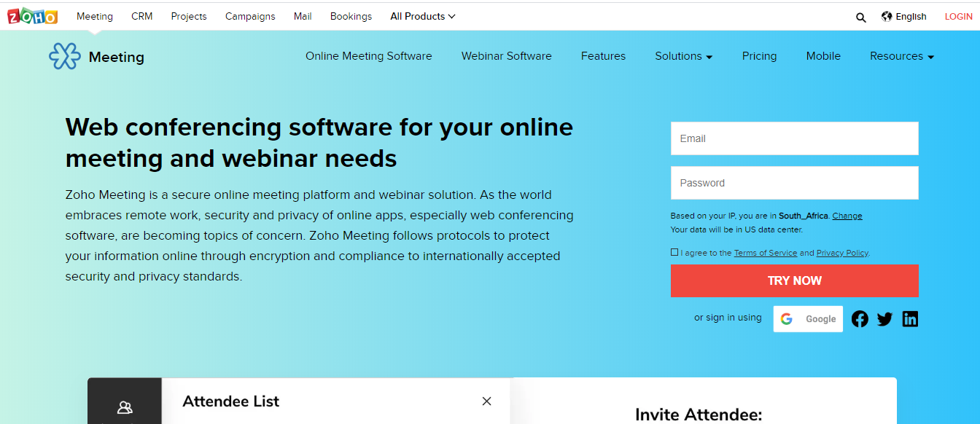Open the Mobile nav item
Image resolution: width=980 pixels, height=424 pixels.
823,56
